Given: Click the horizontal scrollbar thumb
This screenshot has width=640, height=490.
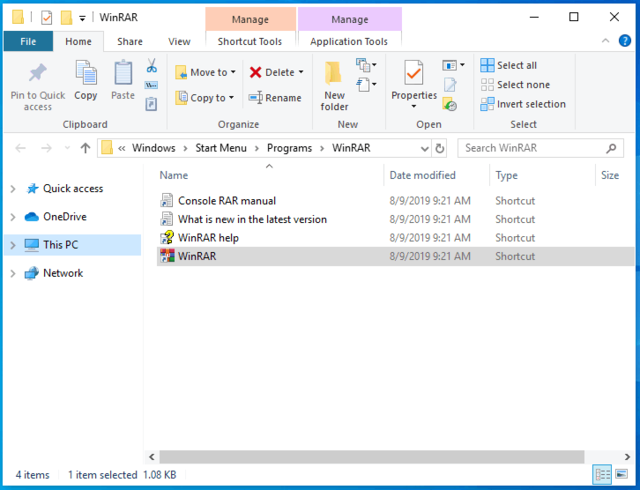Looking at the screenshot, I should 371,457.
